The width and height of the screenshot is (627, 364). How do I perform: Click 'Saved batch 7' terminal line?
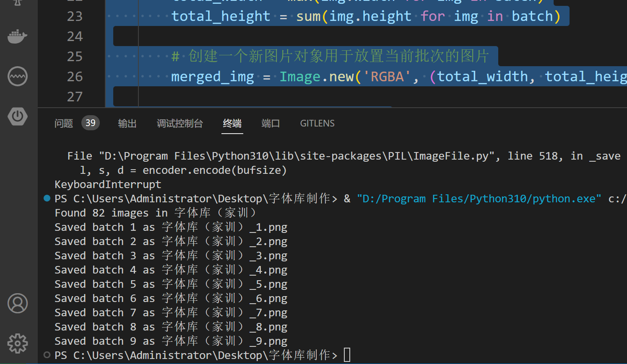click(171, 312)
